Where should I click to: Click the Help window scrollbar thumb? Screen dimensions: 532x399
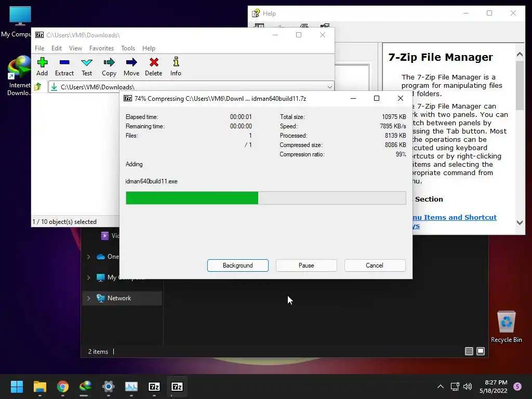520,86
